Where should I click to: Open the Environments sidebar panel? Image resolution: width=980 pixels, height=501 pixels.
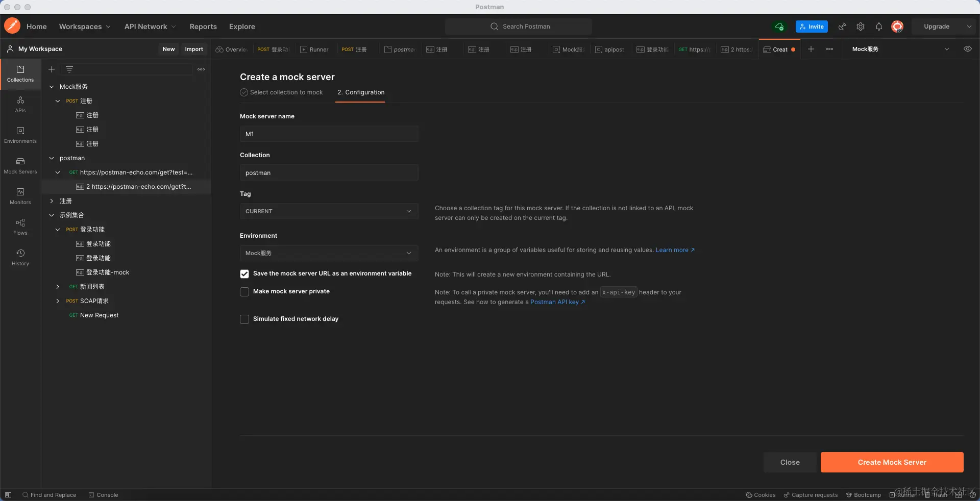20,135
